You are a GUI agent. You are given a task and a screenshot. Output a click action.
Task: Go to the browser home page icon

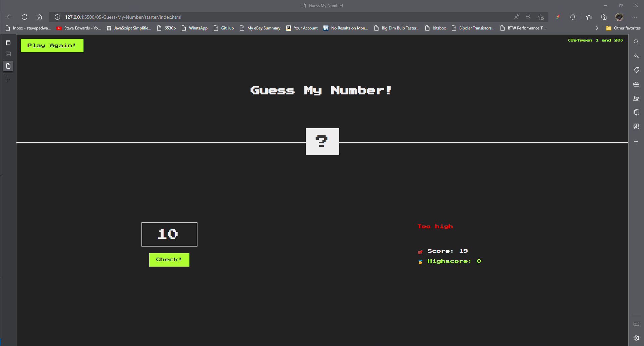click(x=39, y=17)
